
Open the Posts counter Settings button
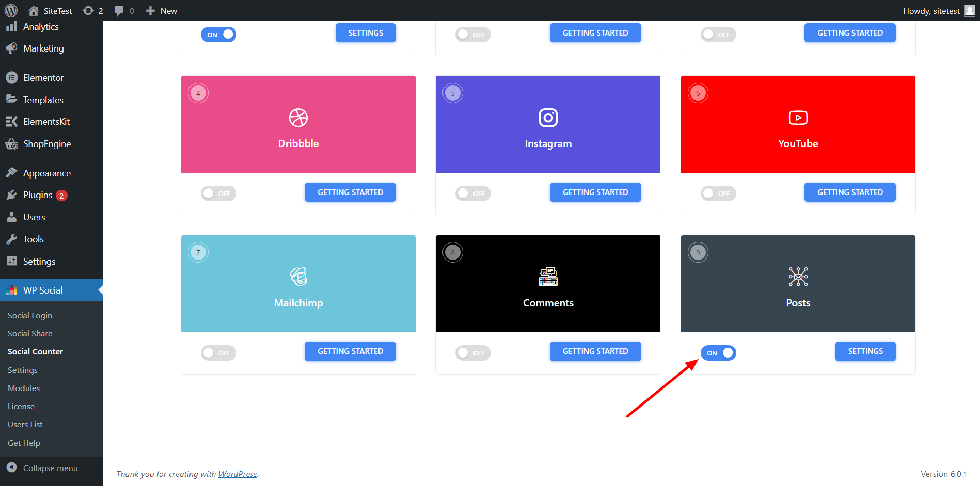[865, 351]
